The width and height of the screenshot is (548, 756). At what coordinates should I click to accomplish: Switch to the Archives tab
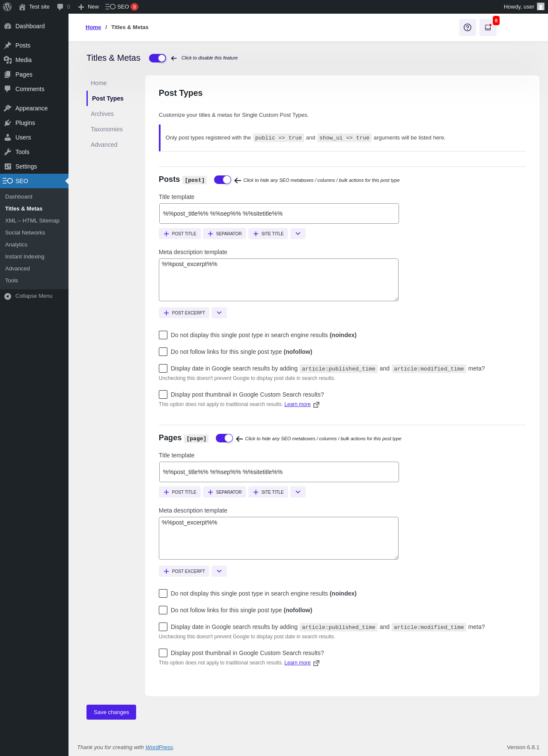pos(102,114)
